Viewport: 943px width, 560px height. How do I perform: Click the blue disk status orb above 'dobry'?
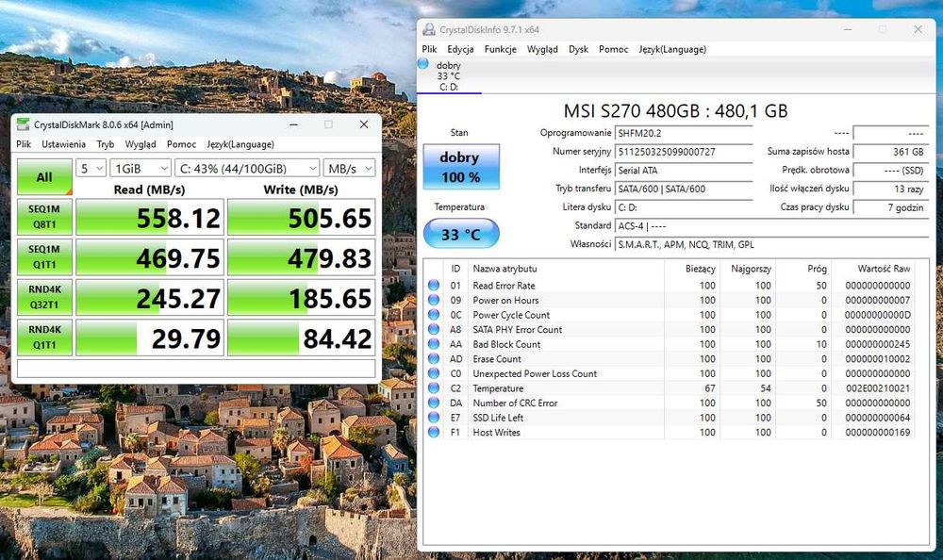(x=423, y=64)
